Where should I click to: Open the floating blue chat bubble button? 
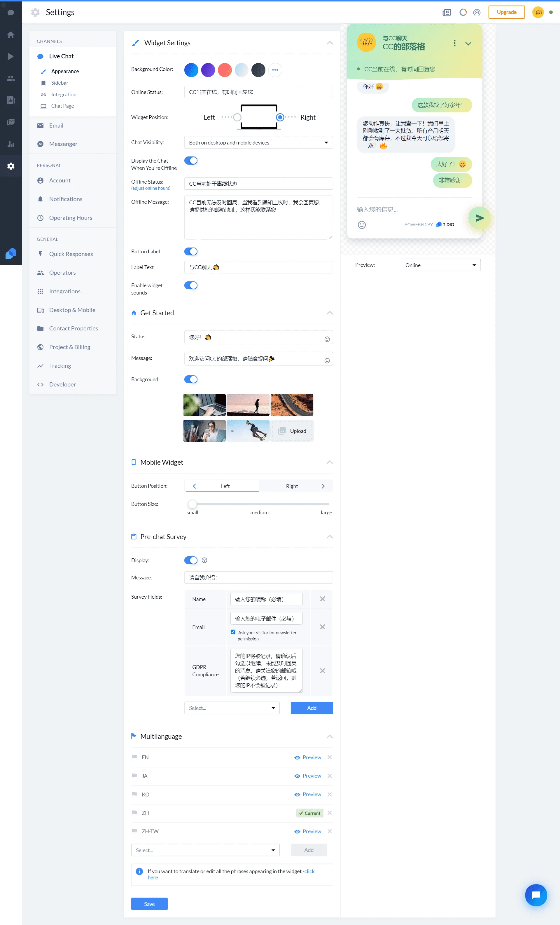coord(536,895)
